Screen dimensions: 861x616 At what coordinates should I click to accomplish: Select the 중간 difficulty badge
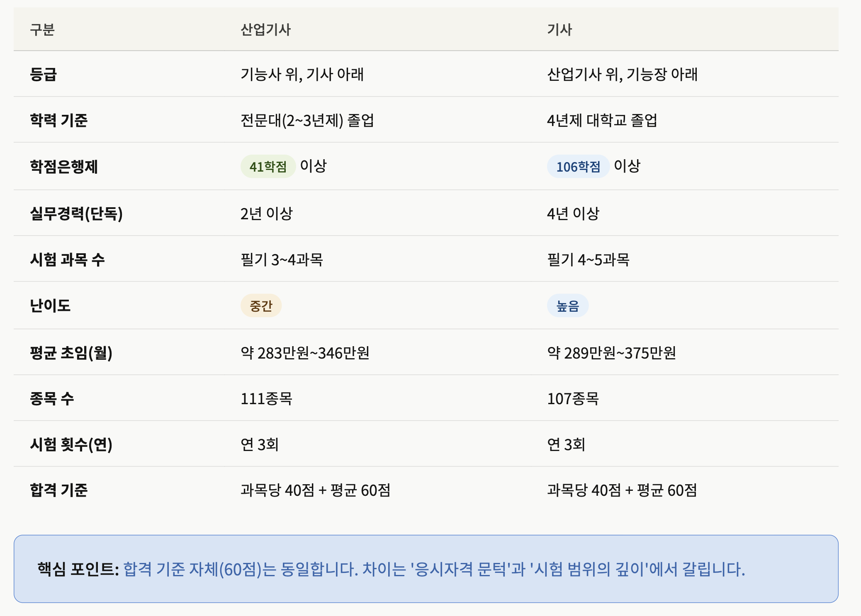[x=261, y=306]
